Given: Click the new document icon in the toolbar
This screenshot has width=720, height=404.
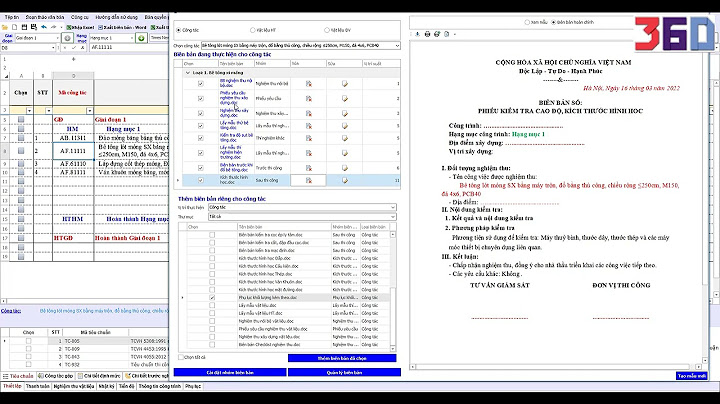Looking at the screenshot, I should (15, 27).
